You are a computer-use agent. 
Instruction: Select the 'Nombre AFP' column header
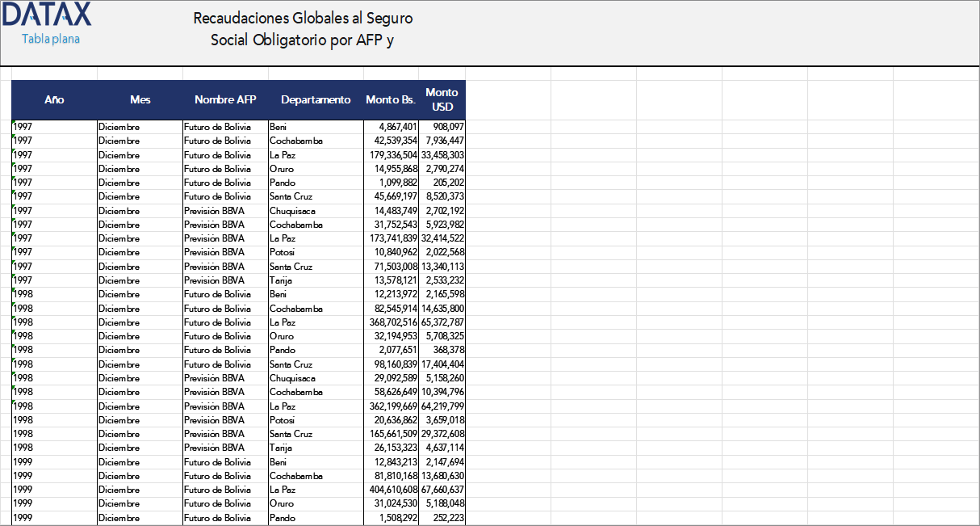pos(226,99)
